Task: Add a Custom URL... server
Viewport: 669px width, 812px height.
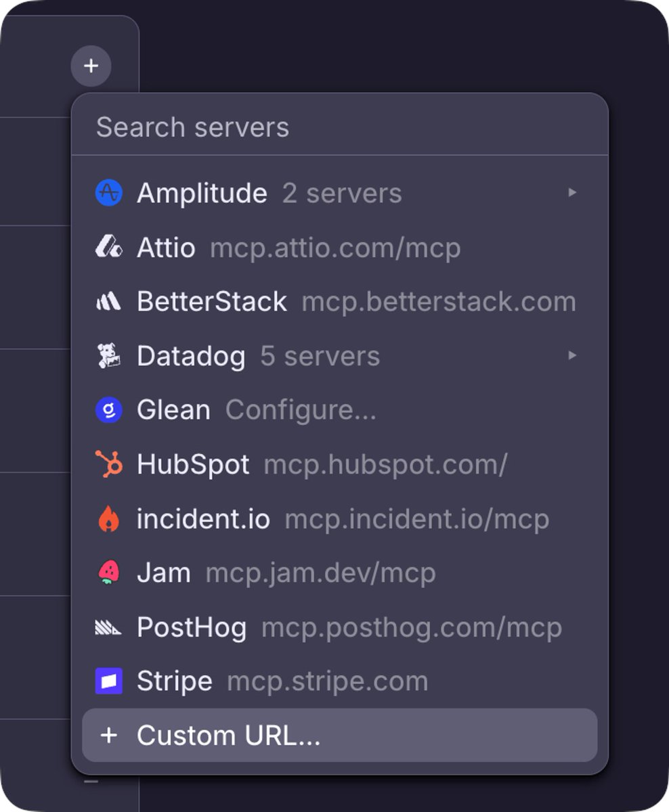Action: (x=339, y=736)
